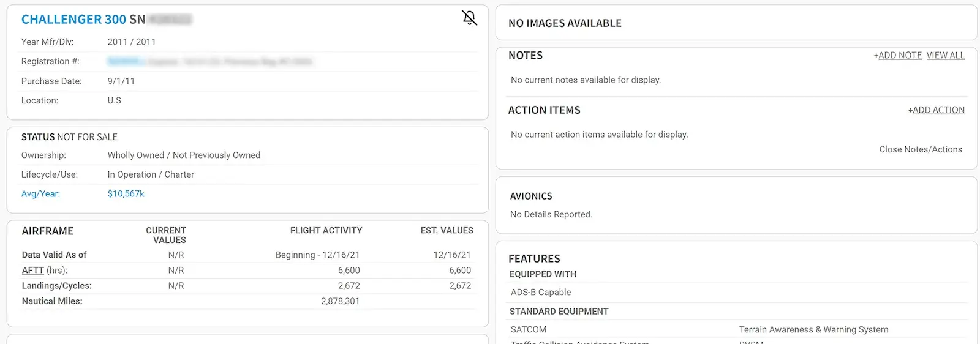Click +ADD ACTION in Action Items
Image resolution: width=980 pixels, height=344 pixels.
click(x=936, y=110)
